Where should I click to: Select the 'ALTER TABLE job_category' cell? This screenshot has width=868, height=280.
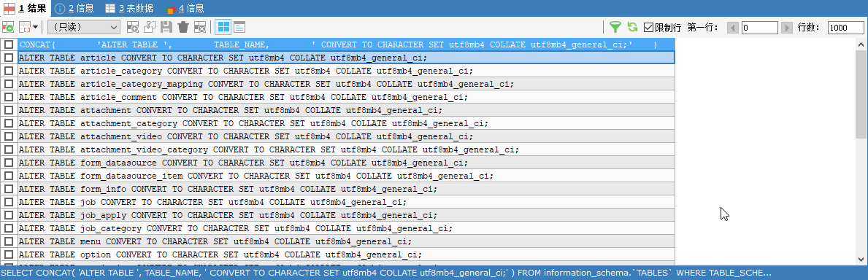[x=346, y=228]
